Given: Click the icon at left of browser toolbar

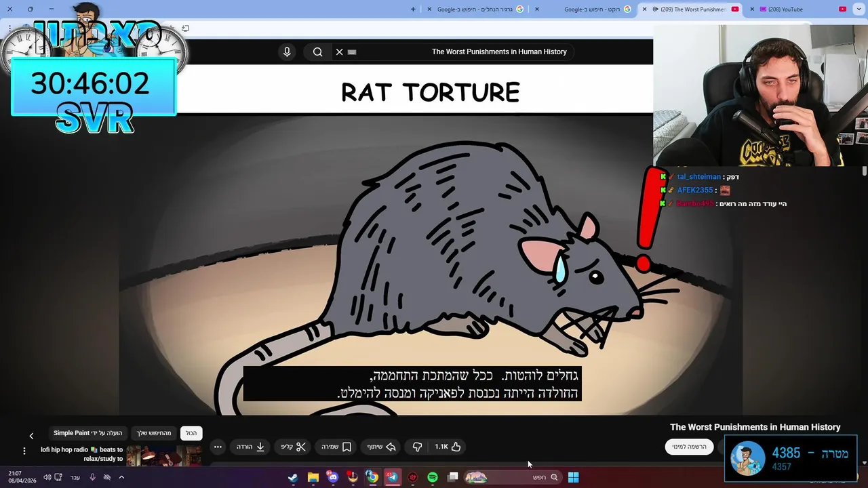Looking at the screenshot, I should click(x=185, y=28).
